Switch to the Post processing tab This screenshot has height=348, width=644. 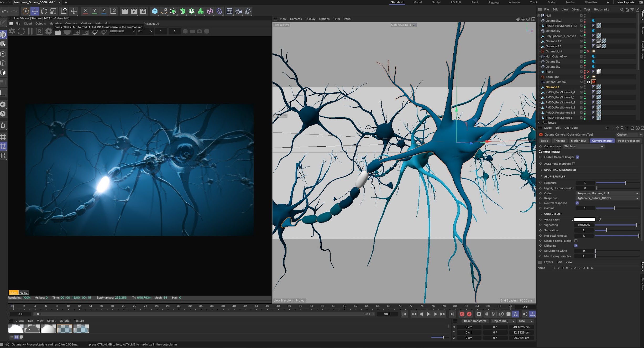click(x=629, y=141)
